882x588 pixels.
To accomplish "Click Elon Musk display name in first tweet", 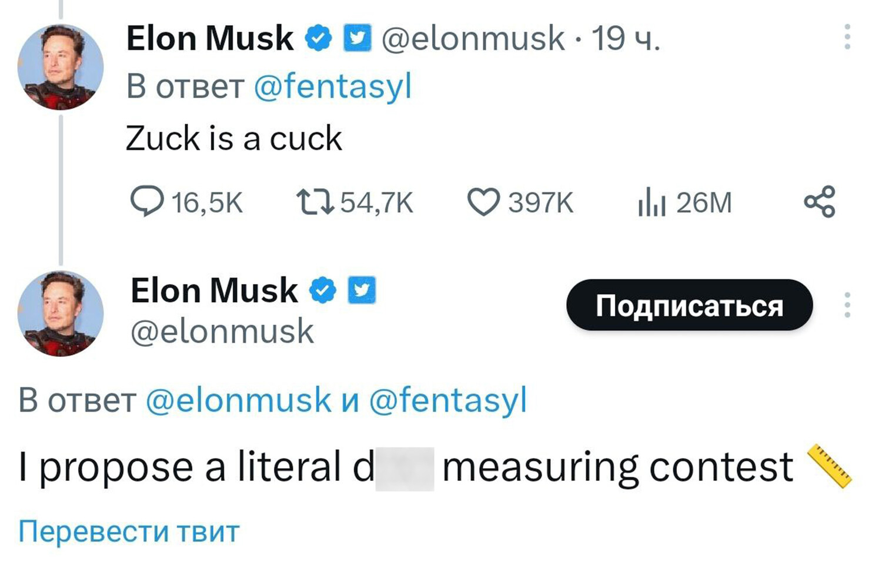I will (209, 39).
